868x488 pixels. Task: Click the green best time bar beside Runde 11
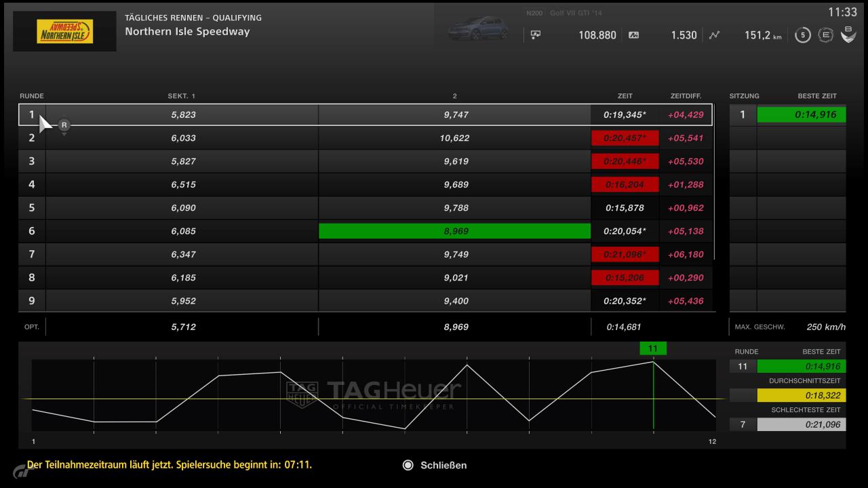click(802, 366)
